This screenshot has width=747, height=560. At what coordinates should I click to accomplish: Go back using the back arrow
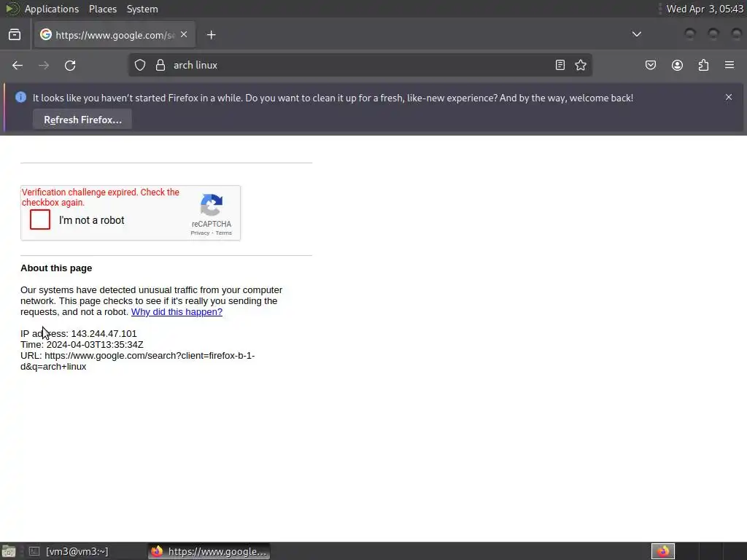[x=18, y=65]
